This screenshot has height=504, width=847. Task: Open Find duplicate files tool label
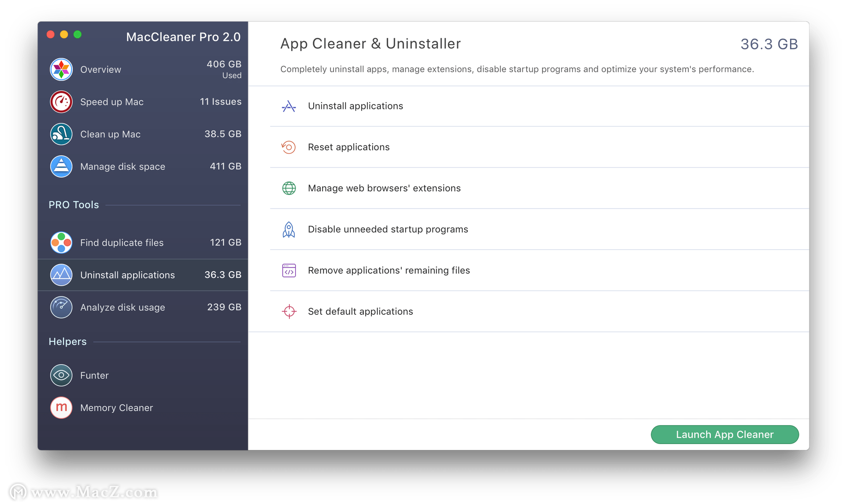click(122, 243)
